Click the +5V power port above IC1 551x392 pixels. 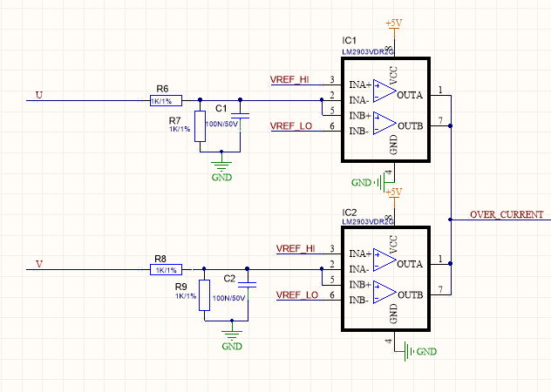click(x=393, y=27)
